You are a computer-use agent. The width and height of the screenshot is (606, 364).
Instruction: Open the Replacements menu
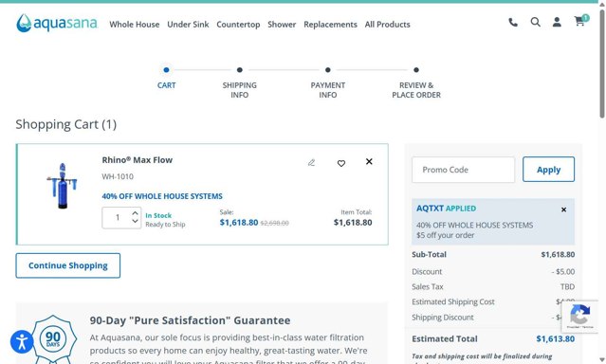click(330, 25)
